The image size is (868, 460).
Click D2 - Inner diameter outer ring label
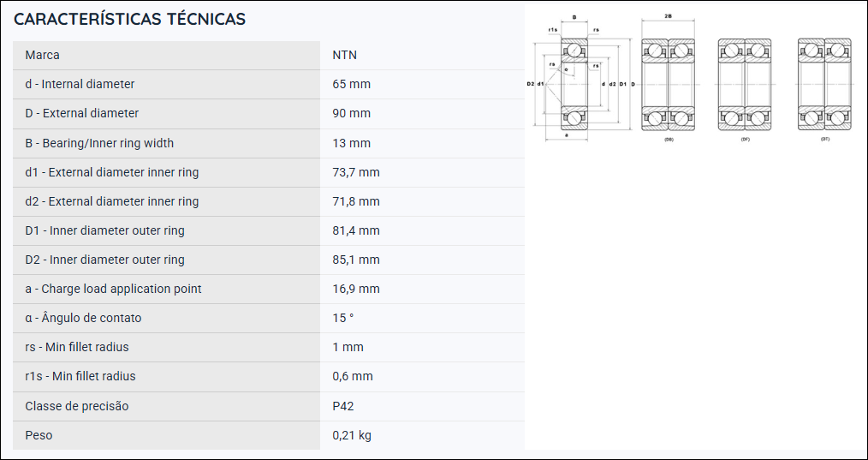[x=104, y=260]
